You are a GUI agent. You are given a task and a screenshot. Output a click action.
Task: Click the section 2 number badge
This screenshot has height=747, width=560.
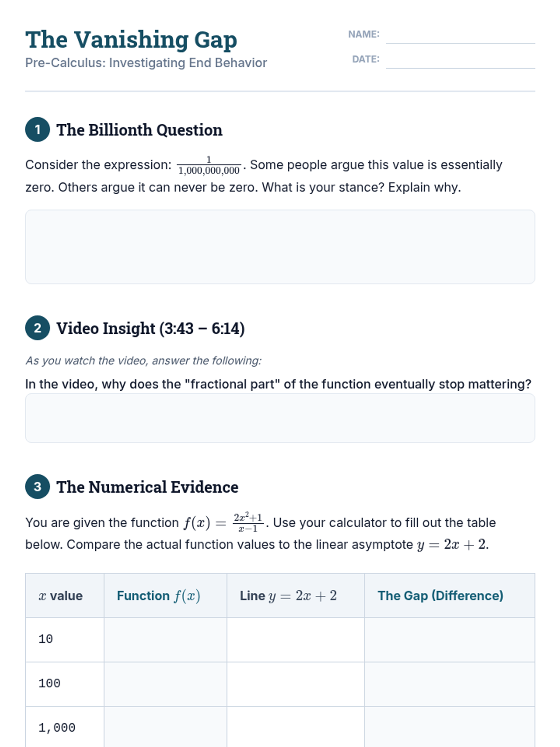tap(37, 328)
